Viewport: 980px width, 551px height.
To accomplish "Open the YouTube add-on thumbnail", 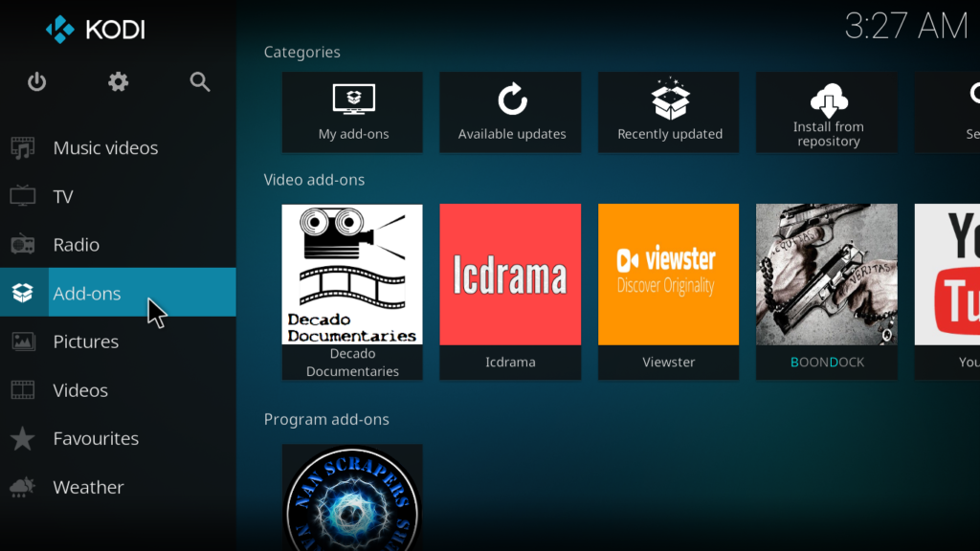I will (x=947, y=275).
